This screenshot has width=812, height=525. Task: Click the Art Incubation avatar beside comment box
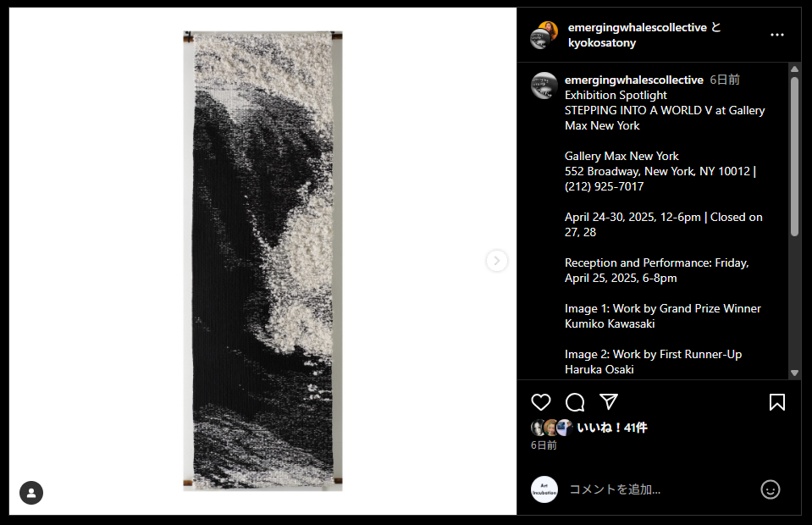544,489
